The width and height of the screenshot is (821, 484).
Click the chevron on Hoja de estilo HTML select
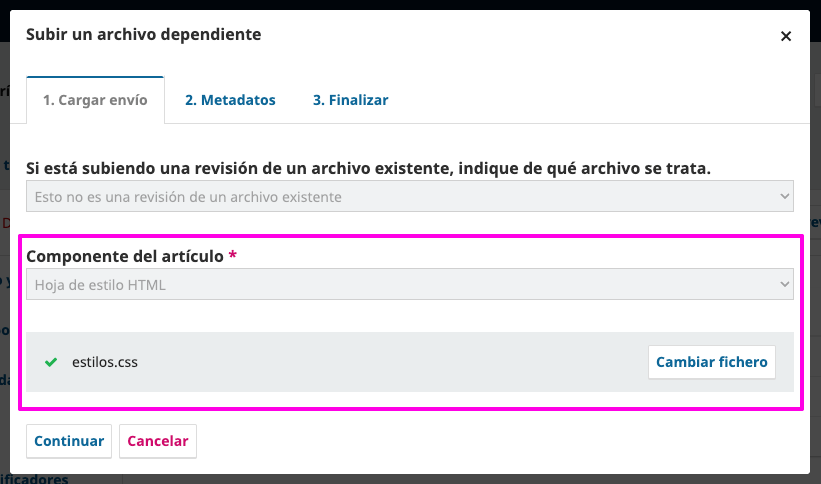(x=784, y=285)
